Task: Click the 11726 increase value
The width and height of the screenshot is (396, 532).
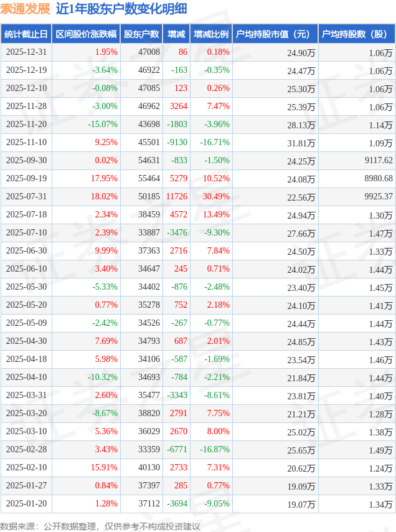Action: 175,197
